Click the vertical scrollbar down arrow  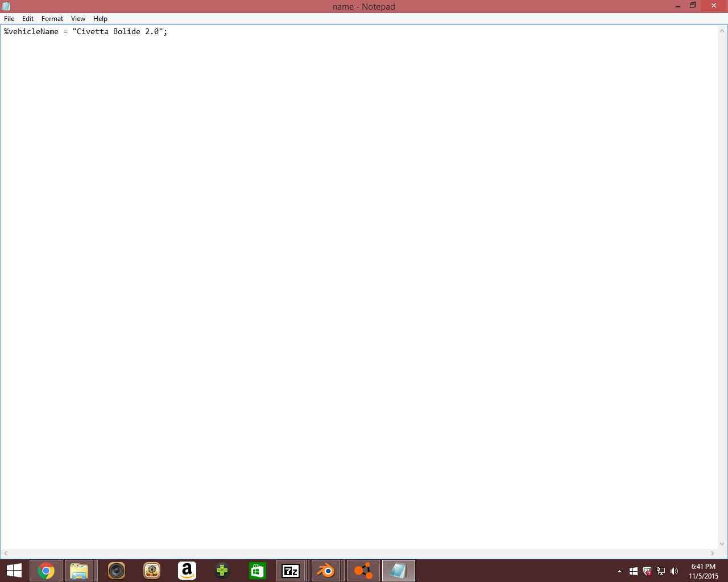[722, 544]
